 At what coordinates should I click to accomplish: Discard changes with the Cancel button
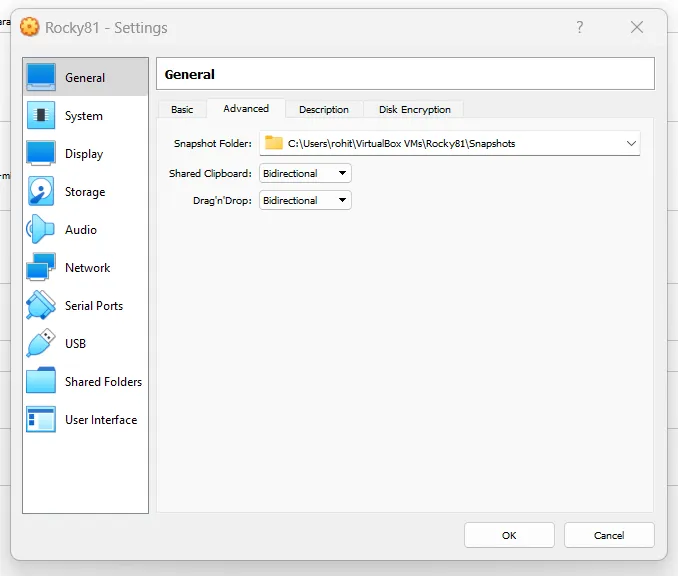[609, 535]
